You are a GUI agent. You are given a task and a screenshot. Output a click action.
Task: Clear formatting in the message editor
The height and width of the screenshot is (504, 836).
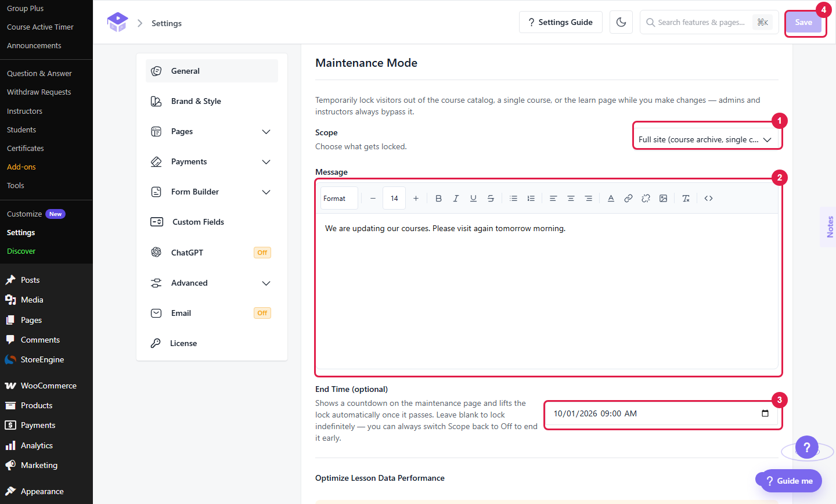pos(686,199)
